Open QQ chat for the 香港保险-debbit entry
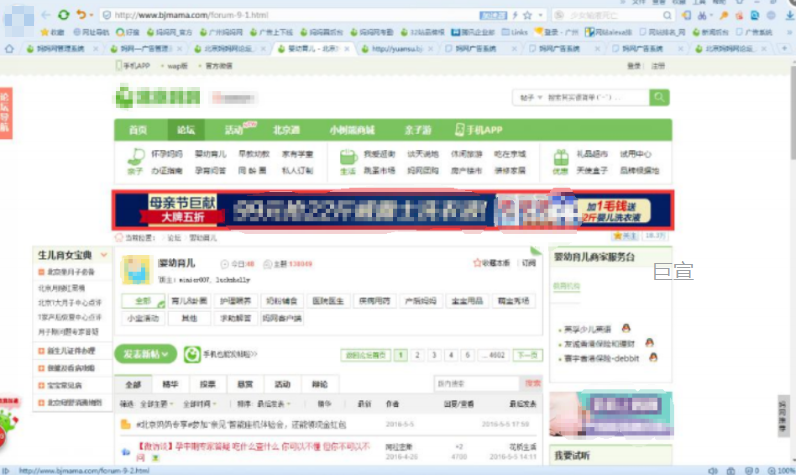Screen dimensions: 796x475 pyautogui.click(x=653, y=357)
